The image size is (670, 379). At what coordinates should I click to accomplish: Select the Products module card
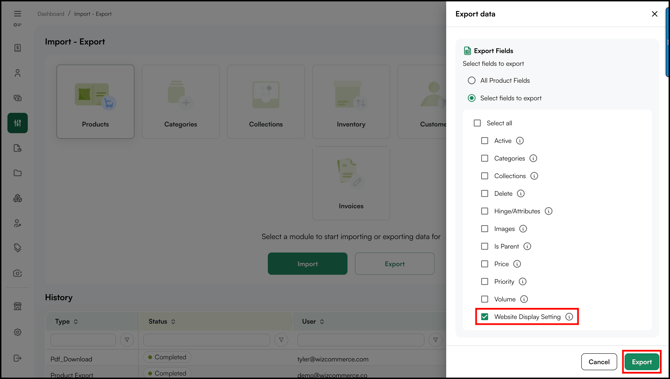click(95, 102)
